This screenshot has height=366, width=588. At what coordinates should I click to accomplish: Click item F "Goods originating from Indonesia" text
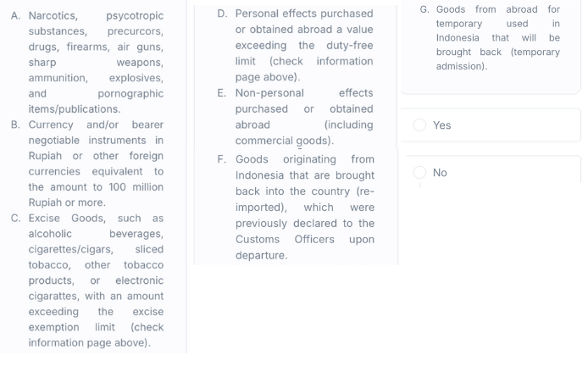tap(304, 159)
